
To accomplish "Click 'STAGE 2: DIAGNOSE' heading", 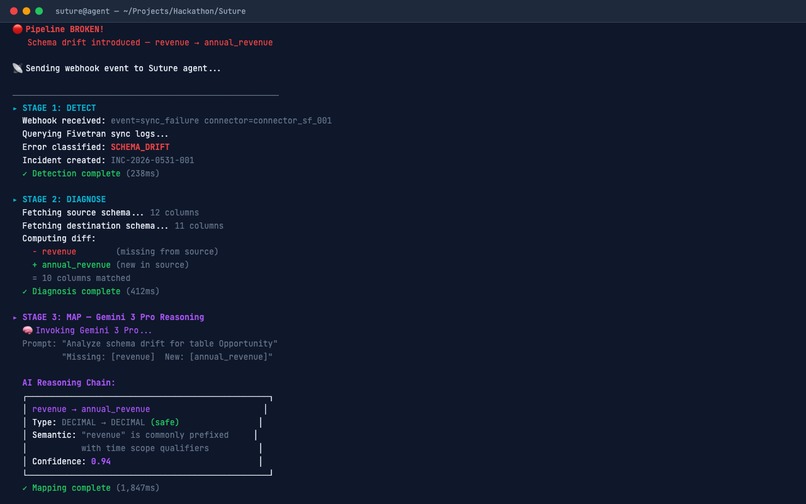I will click(x=64, y=200).
